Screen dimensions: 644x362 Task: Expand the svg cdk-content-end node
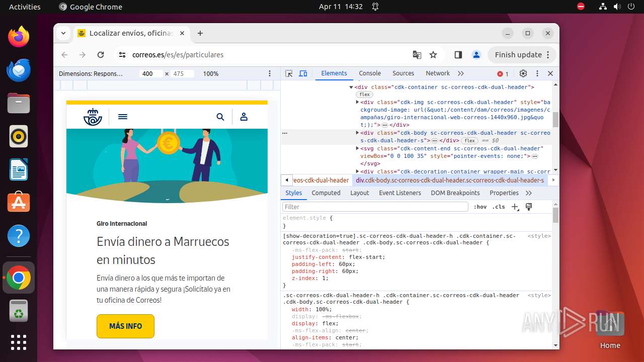tap(357, 148)
